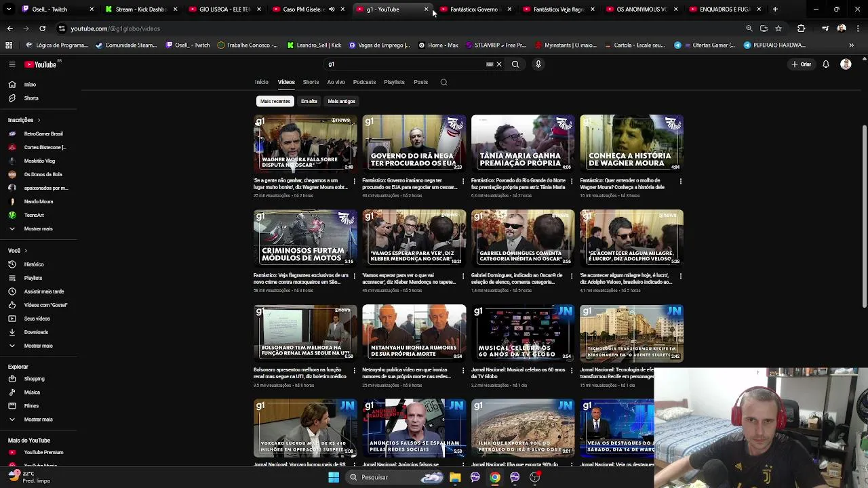Open Chrome from the taskbar
The height and width of the screenshot is (488, 868).
[x=495, y=477]
